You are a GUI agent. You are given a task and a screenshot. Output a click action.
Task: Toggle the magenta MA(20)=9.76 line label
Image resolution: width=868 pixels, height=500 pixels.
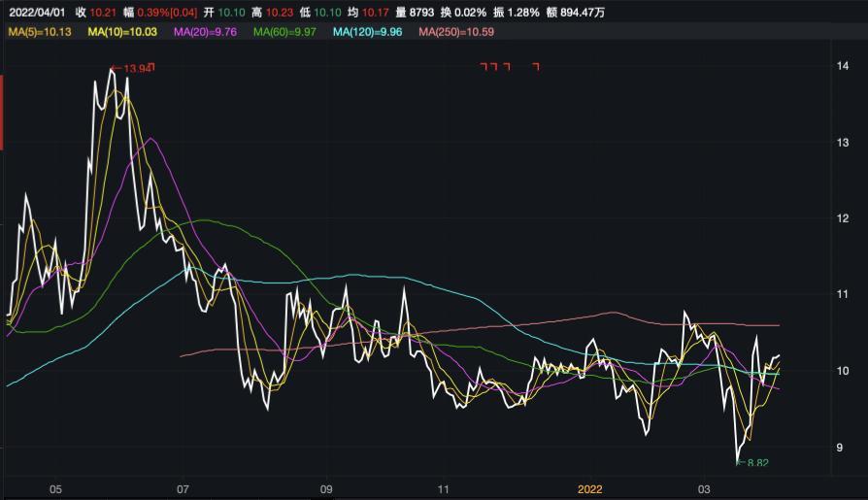(205, 32)
